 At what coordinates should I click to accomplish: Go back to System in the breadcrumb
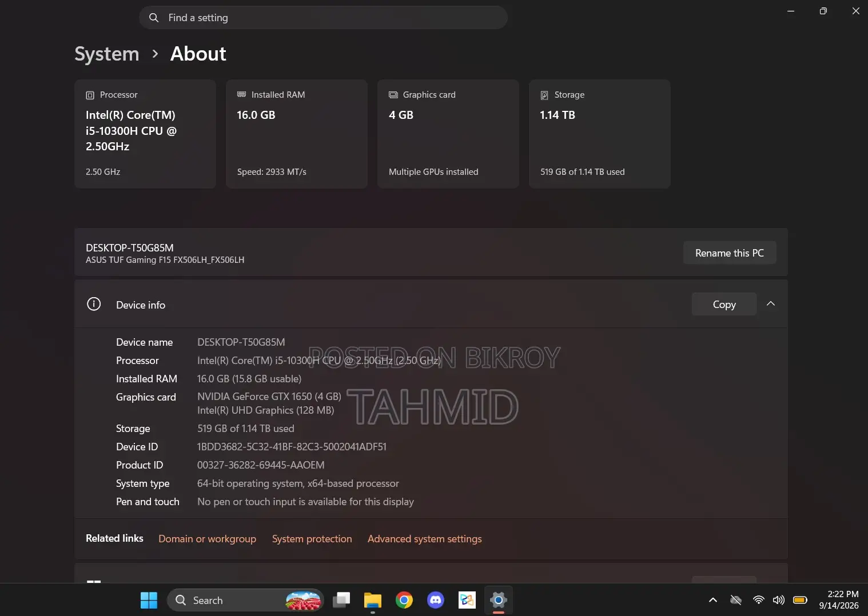coord(107,54)
